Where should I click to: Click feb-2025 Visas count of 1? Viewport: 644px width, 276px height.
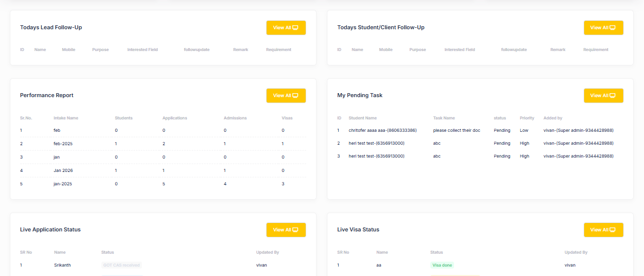coord(283,144)
